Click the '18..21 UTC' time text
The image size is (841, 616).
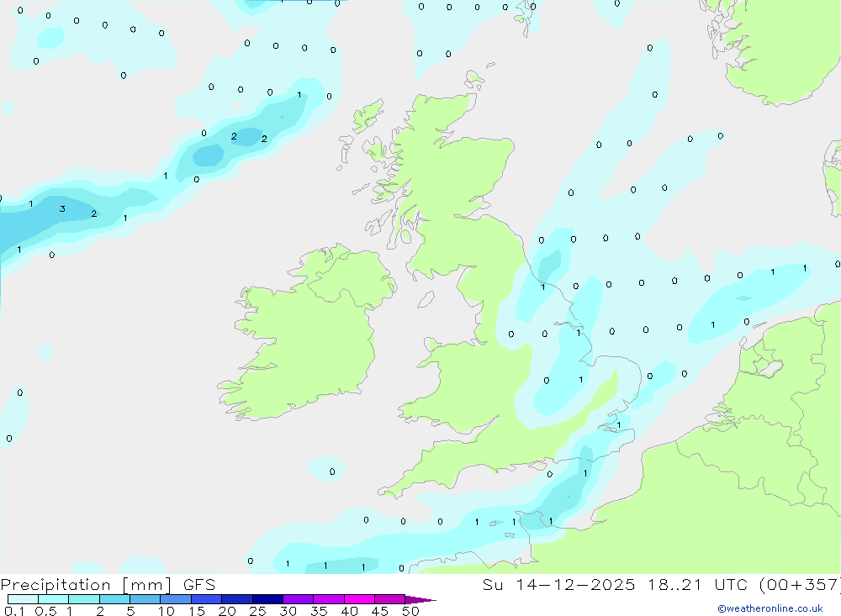click(697, 585)
